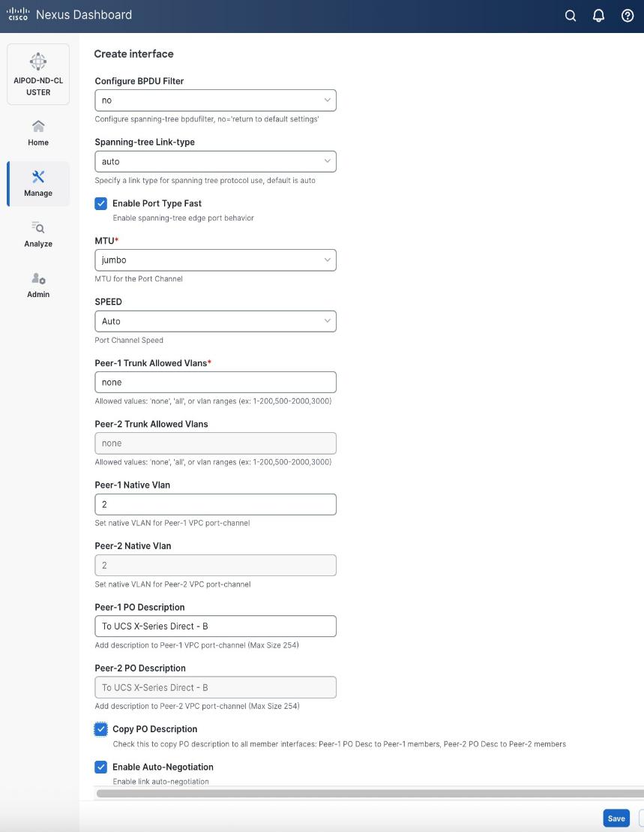644x832 pixels.
Task: Open the help icon in the header
Action: [627, 15]
